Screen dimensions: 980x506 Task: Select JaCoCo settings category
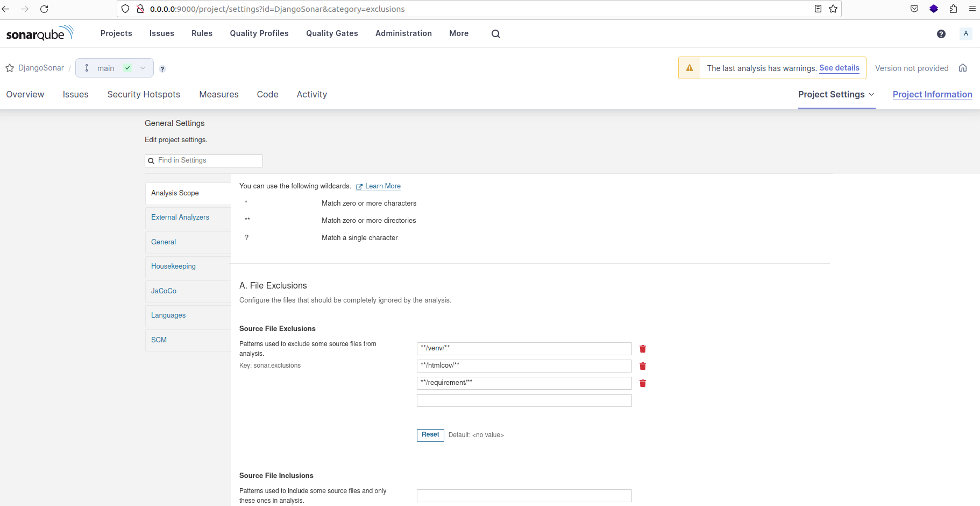pyautogui.click(x=188, y=291)
